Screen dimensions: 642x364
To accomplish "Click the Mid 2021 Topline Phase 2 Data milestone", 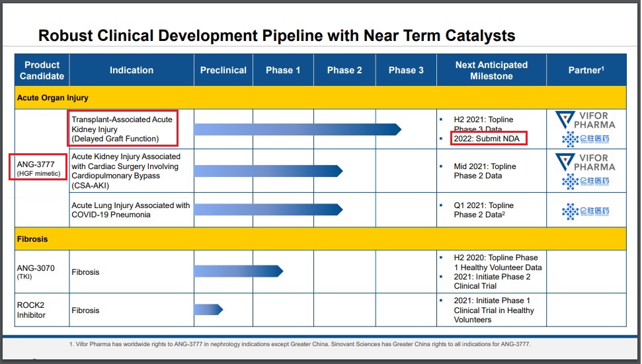I will [x=485, y=171].
